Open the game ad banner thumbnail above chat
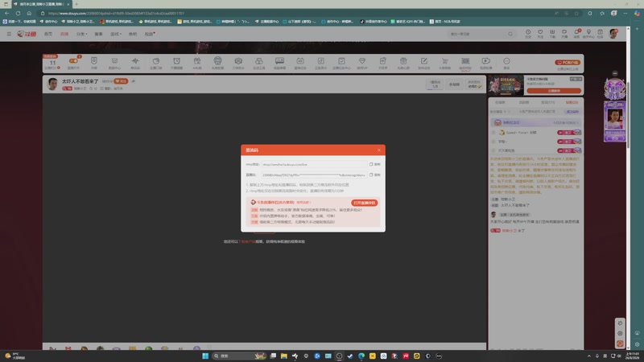Image resolution: width=644 pixels, height=362 pixels. 506,85
